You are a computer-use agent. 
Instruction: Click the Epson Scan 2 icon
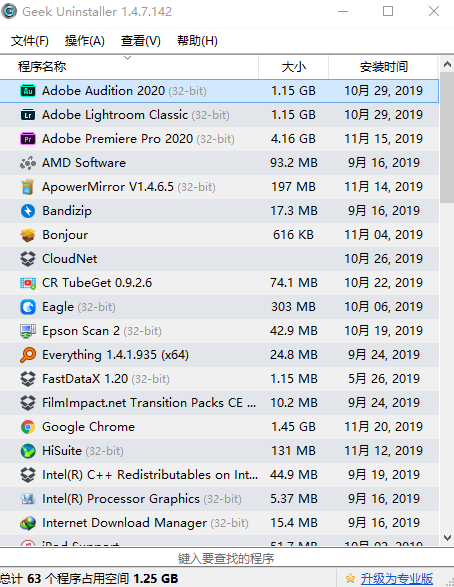point(28,331)
